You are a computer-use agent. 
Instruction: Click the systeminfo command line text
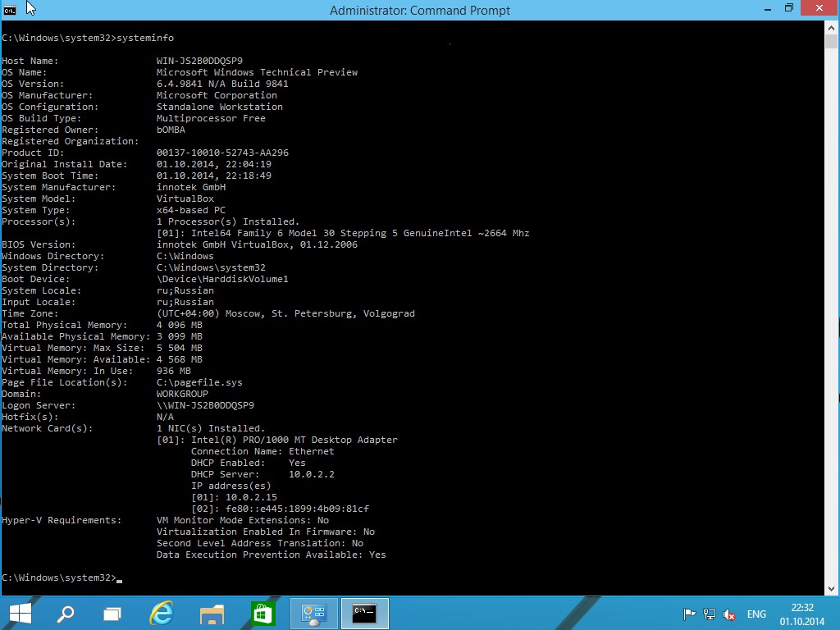click(x=88, y=38)
